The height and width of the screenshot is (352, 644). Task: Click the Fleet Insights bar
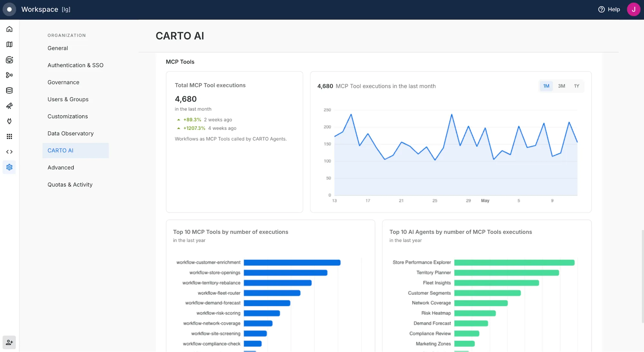tap(496, 283)
